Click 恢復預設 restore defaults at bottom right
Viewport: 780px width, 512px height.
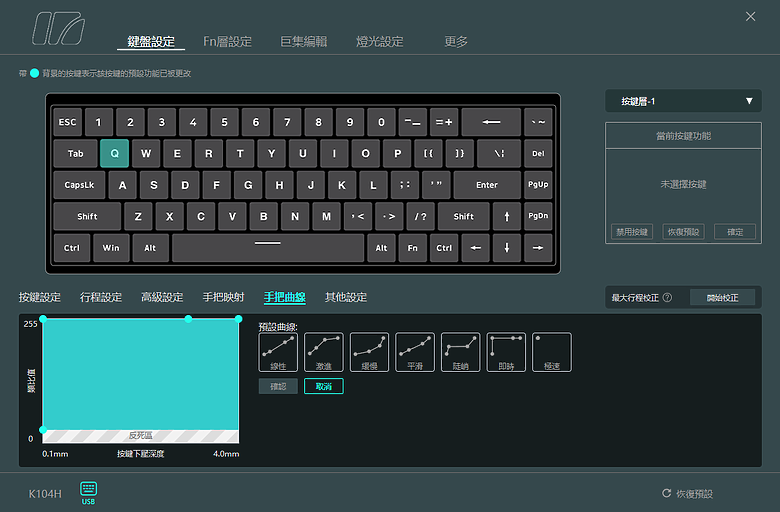(688, 493)
